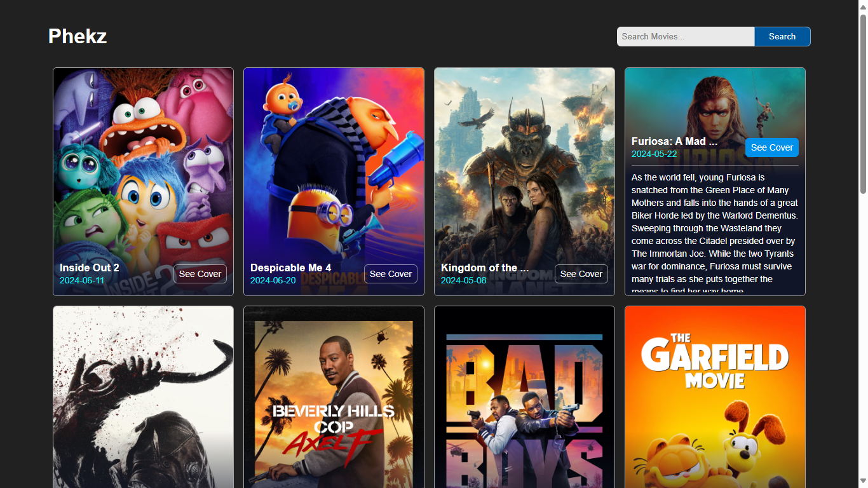Click the Furiosa: A Mad title text
This screenshot has width=868, height=488.
674,142
